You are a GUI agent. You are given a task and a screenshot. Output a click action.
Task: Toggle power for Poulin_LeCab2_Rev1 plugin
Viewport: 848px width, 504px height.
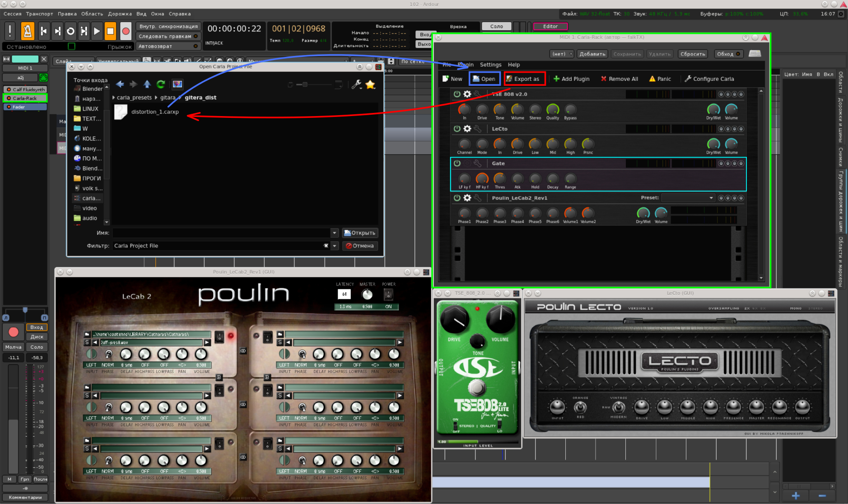click(457, 198)
